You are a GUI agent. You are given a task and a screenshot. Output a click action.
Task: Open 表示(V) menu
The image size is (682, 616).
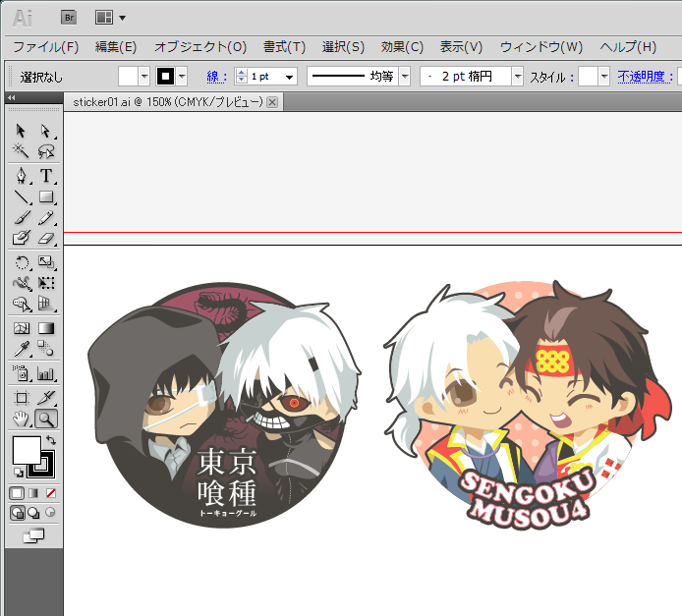click(461, 46)
